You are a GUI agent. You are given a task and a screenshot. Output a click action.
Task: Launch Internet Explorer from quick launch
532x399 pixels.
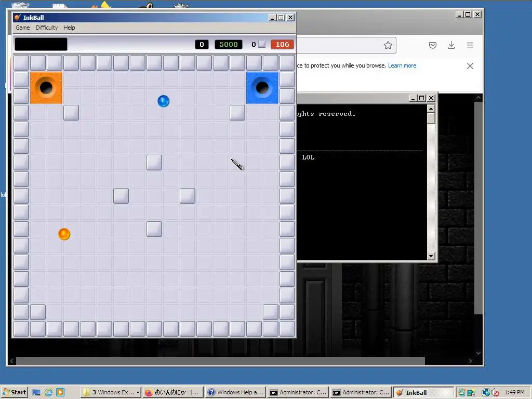48,393
